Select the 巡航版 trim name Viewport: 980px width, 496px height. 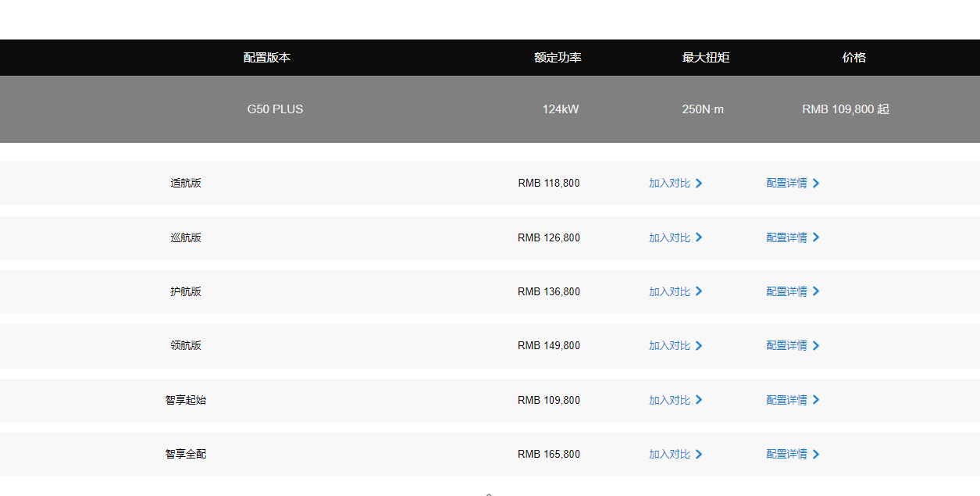click(x=186, y=237)
